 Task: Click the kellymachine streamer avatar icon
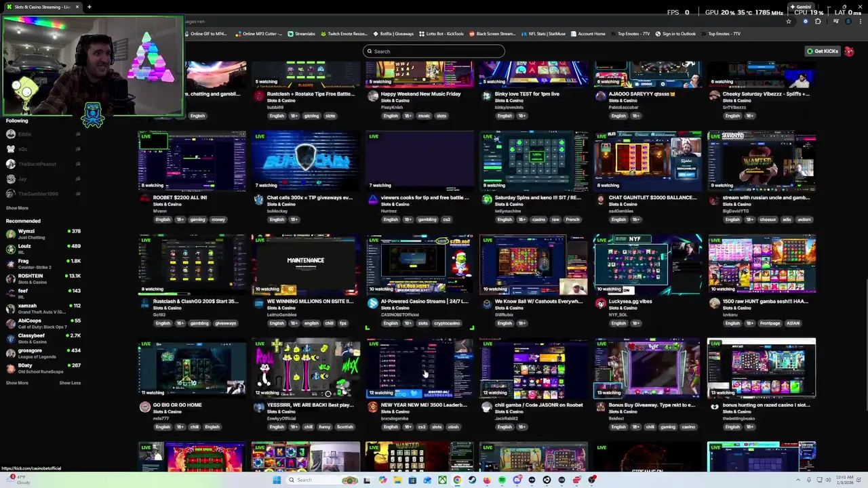click(x=486, y=200)
